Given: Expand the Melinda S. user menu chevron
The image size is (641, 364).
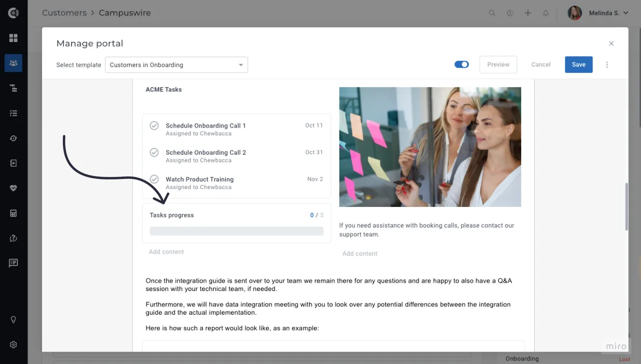Looking at the screenshot, I should pyautogui.click(x=626, y=13).
